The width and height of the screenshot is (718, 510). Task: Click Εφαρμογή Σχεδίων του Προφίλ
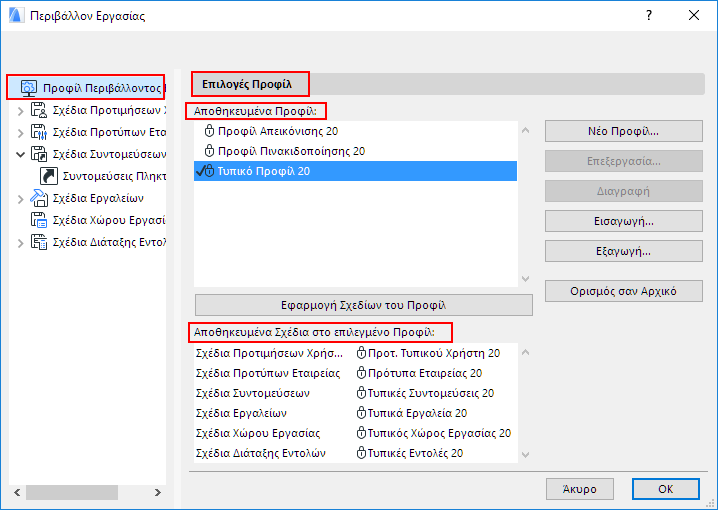[x=363, y=305]
